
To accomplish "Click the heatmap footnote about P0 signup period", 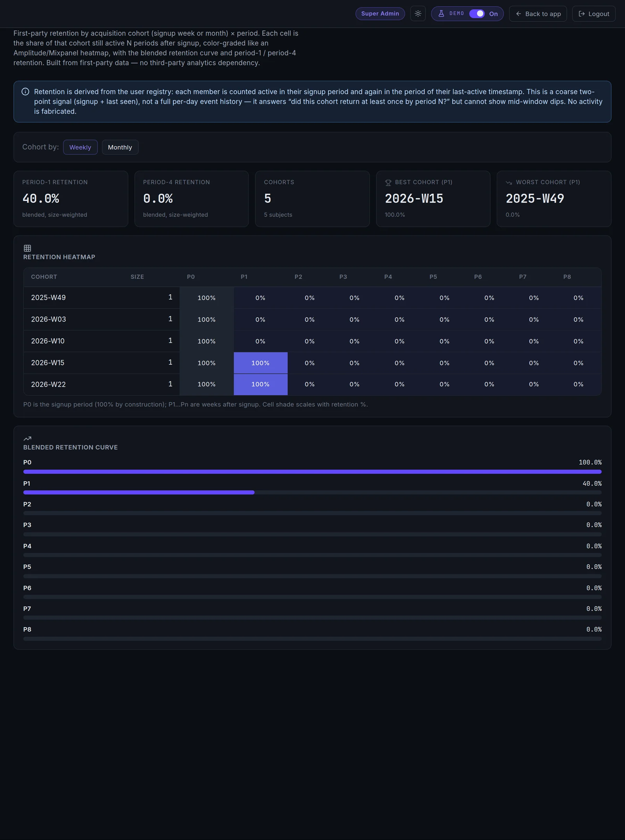I will pos(195,405).
